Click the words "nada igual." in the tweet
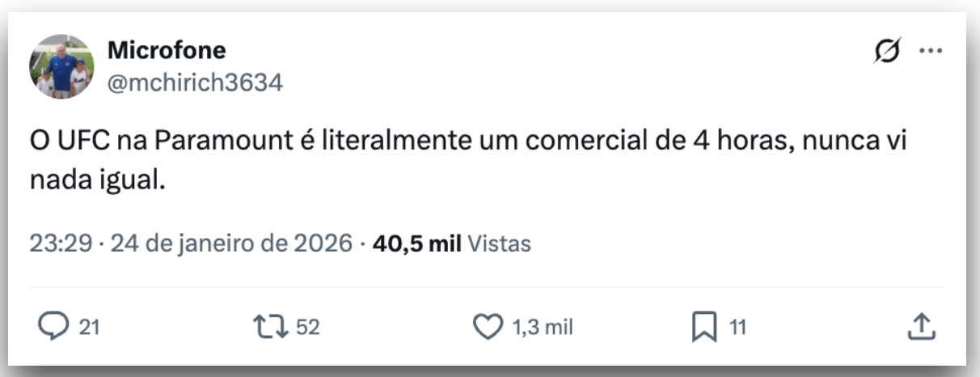The height and width of the screenshot is (377, 980). point(97,180)
